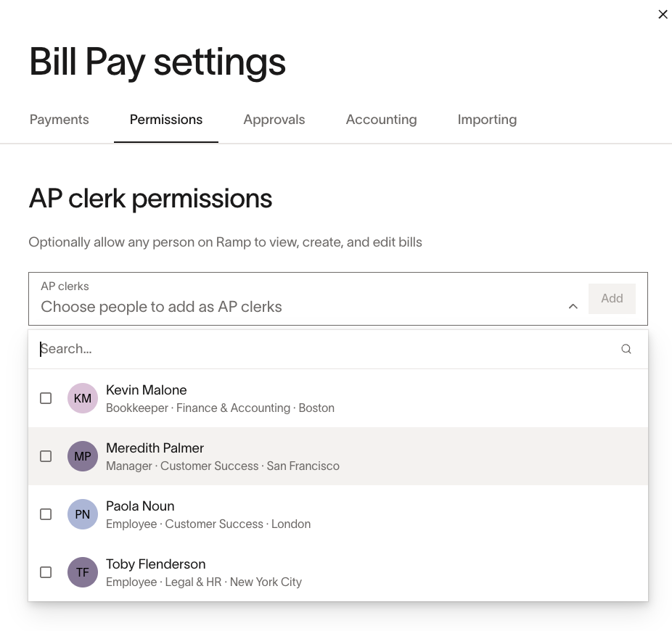Viewport: 672px width, 631px height.
Task: Check the box next to Kevin Malone
Action: pyautogui.click(x=46, y=398)
